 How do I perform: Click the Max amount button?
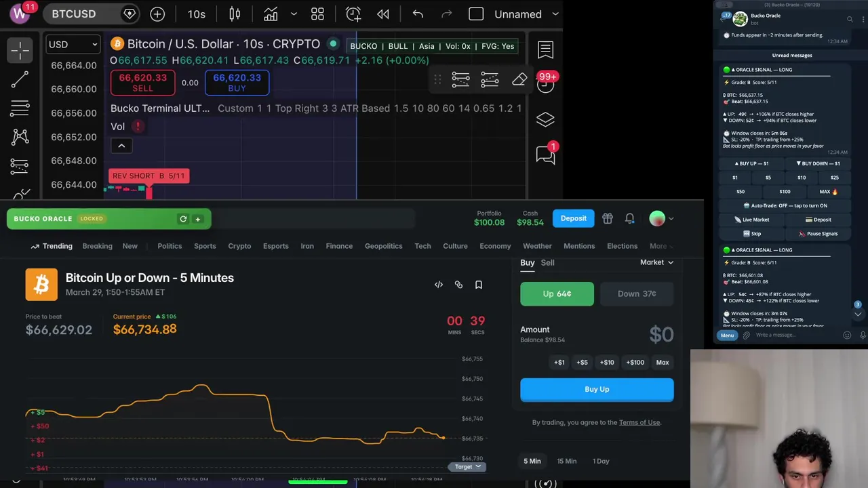click(663, 362)
